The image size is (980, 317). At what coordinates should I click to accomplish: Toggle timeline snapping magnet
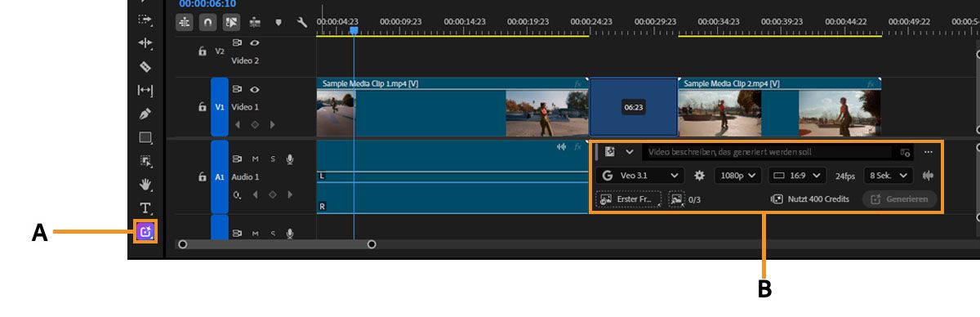(207, 23)
